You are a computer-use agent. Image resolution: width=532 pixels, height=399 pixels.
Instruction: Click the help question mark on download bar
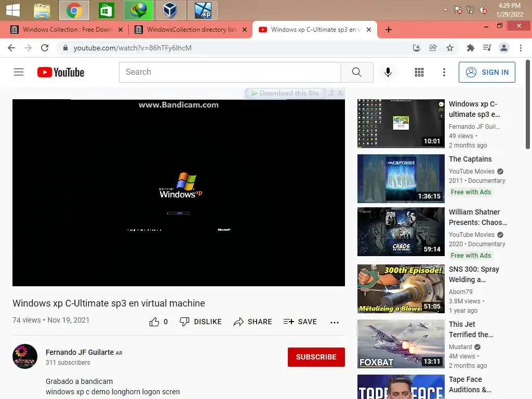(x=331, y=92)
